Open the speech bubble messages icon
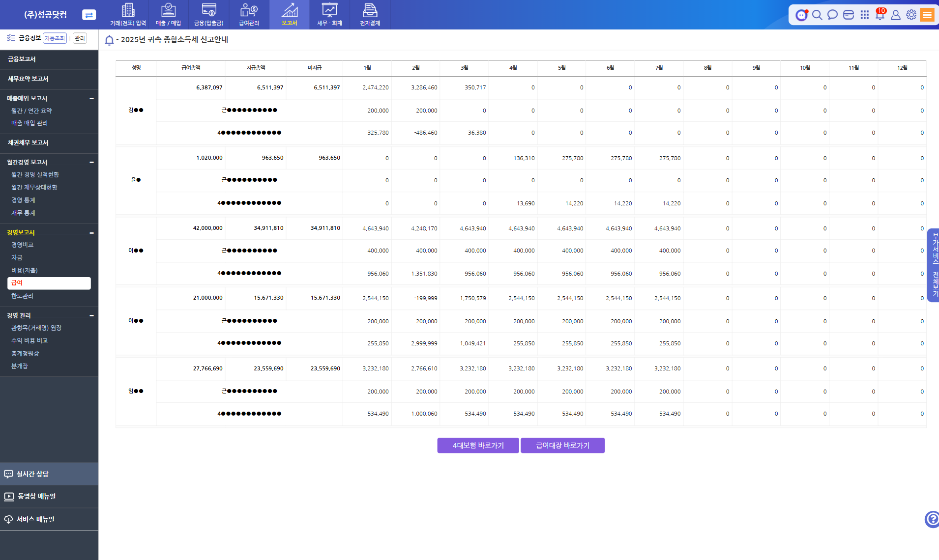Image resolution: width=939 pixels, height=560 pixels. point(832,15)
